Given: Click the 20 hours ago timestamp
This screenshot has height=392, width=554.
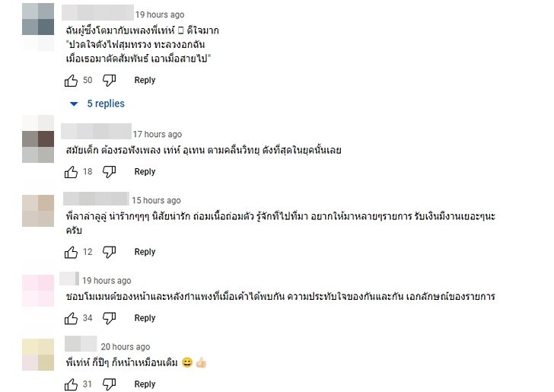Looking at the screenshot, I should point(126,347).
